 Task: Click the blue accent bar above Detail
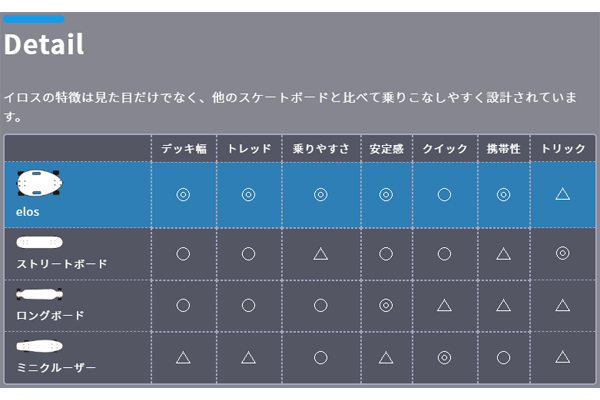tap(34, 19)
